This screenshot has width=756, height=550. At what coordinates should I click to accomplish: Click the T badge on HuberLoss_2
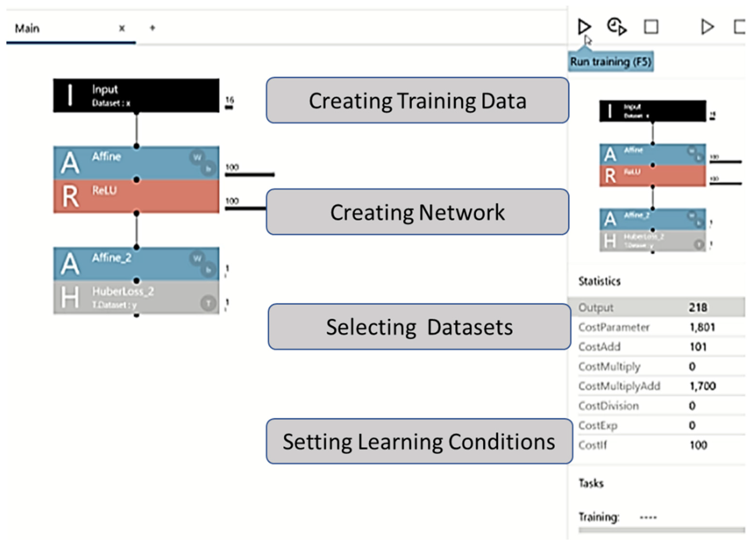[x=208, y=303]
